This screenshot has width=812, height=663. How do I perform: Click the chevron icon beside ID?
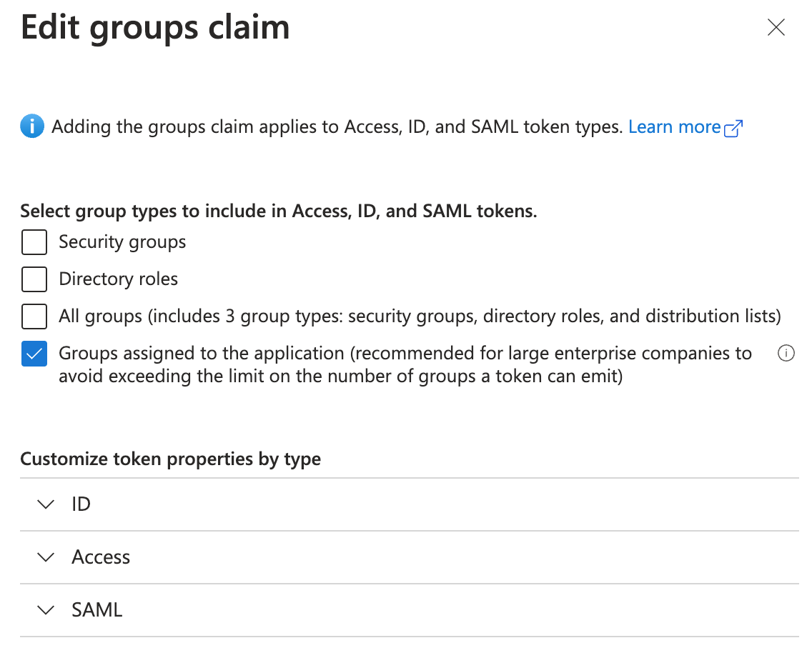(45, 504)
